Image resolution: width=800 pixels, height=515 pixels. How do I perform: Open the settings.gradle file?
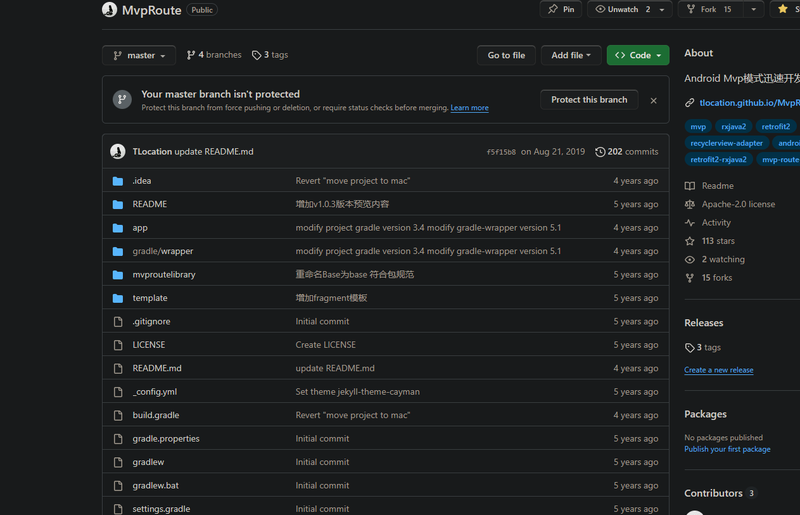[x=161, y=509]
